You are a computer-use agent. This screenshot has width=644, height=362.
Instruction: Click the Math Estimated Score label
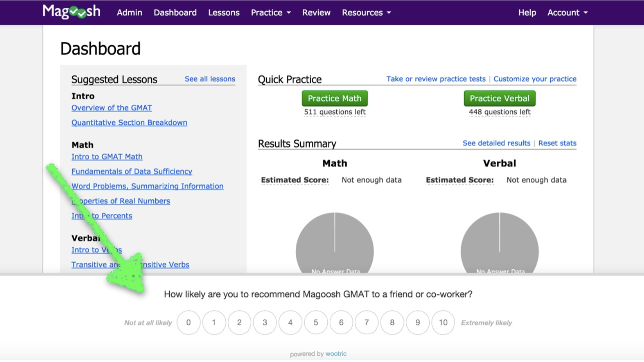[x=295, y=180]
